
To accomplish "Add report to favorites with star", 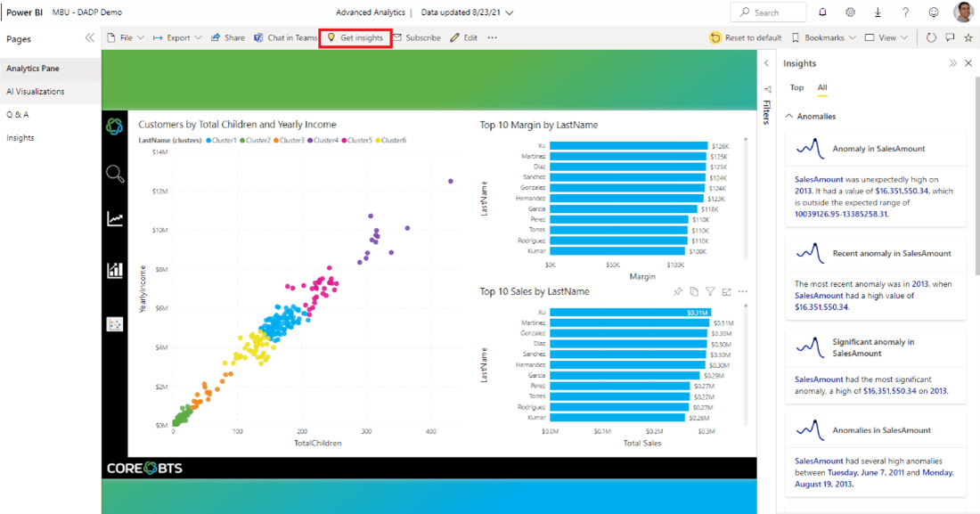I will (968, 38).
